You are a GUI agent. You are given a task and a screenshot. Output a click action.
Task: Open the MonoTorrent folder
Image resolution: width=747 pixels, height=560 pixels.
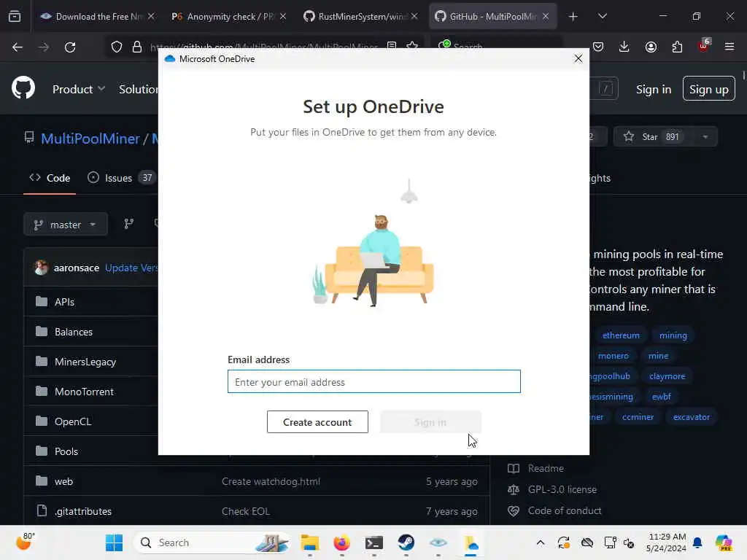coord(84,392)
